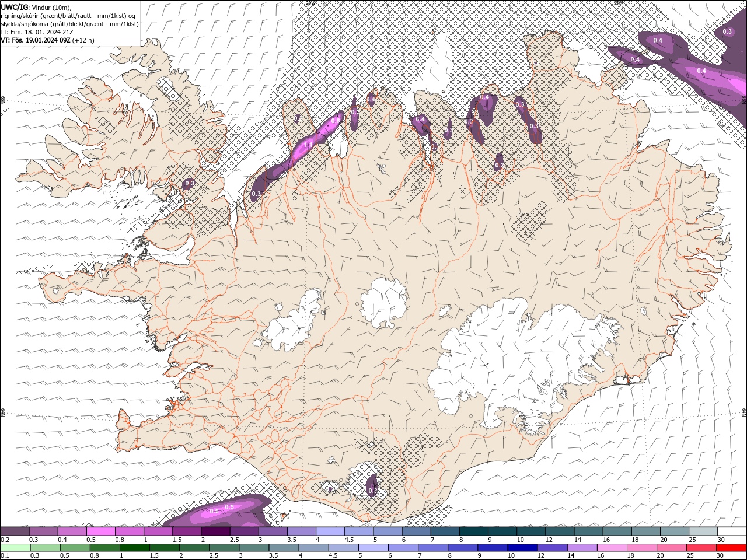Select the muted purple 0.2–0.3 upper legend swatch

tap(15, 531)
